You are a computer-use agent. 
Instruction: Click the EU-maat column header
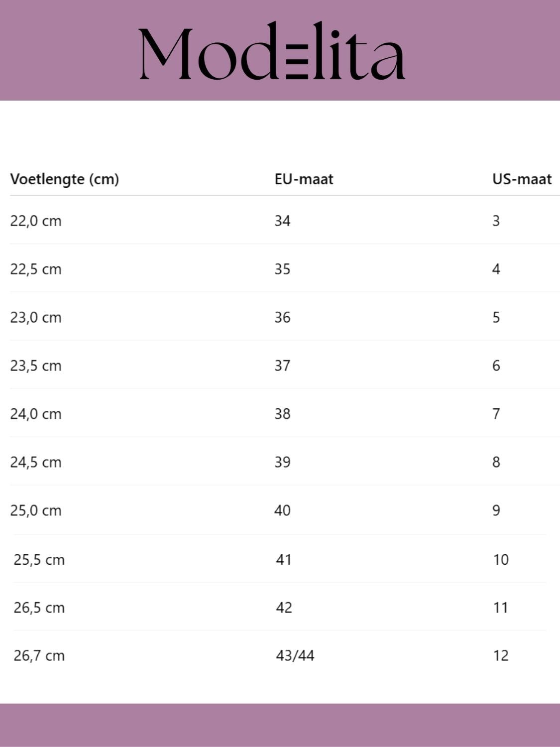click(x=304, y=179)
